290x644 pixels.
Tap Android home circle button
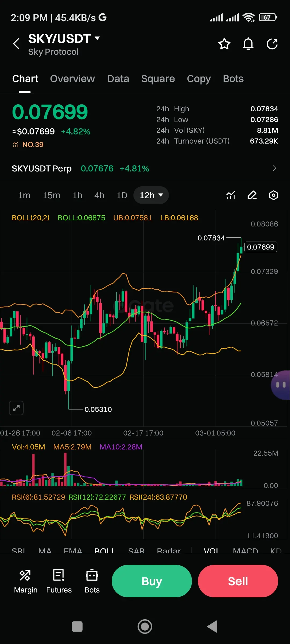pyautogui.click(x=145, y=627)
